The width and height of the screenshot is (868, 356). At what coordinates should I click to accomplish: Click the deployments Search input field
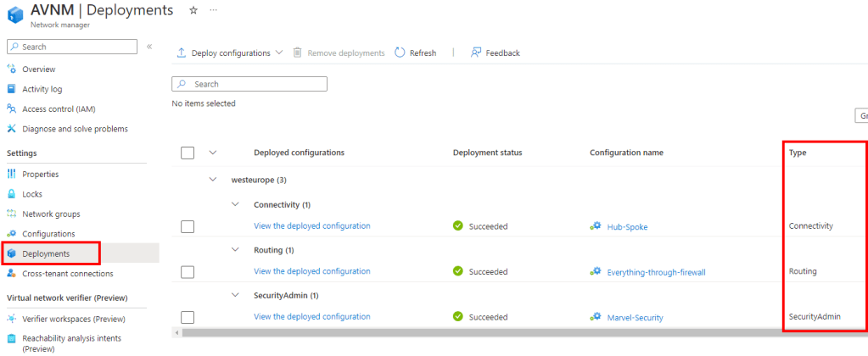click(255, 84)
